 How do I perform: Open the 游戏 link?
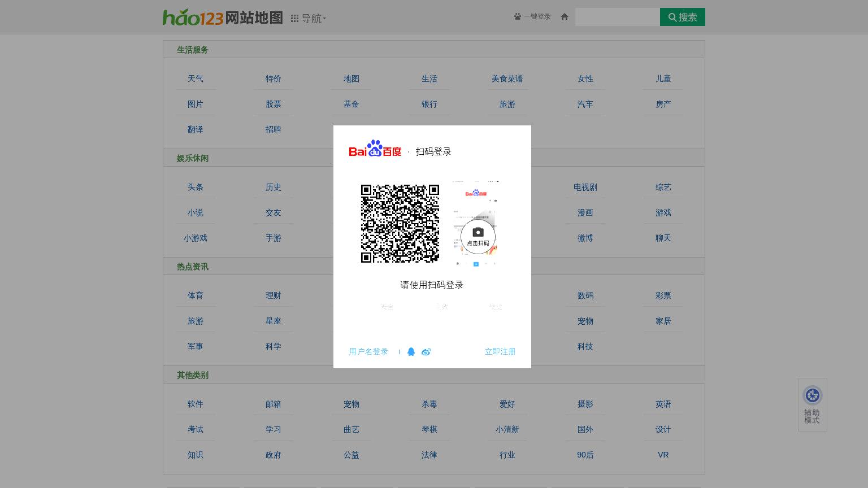[x=663, y=212]
